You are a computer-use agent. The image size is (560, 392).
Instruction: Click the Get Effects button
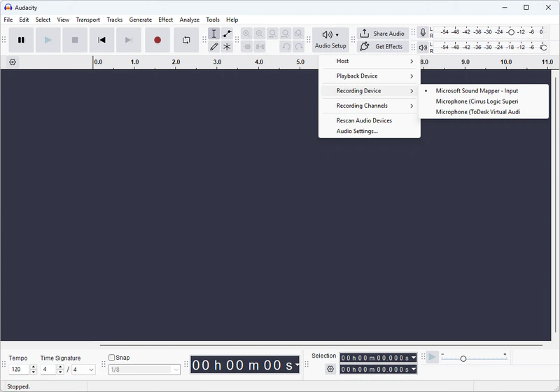[382, 46]
